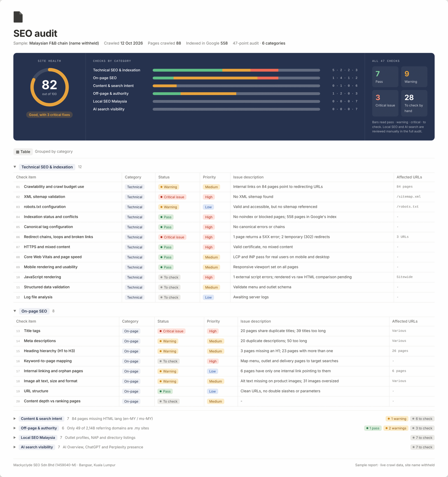Click the On-page SEO progress bar

pos(236,78)
